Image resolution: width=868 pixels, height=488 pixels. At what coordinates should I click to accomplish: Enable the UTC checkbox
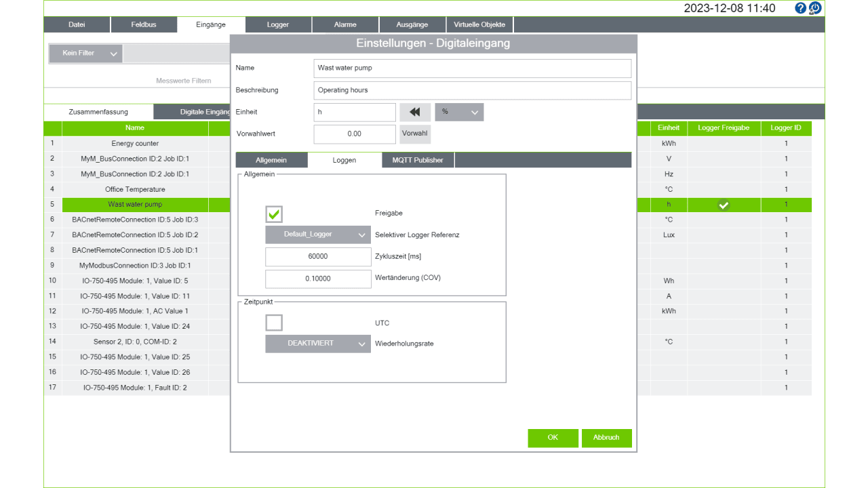pos(274,323)
